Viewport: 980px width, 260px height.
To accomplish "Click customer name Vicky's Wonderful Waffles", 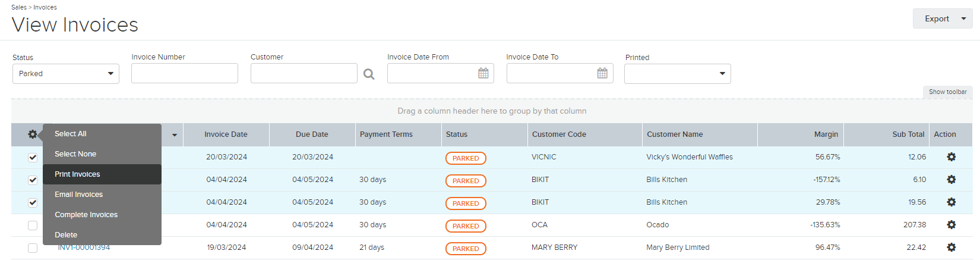I will tap(690, 157).
